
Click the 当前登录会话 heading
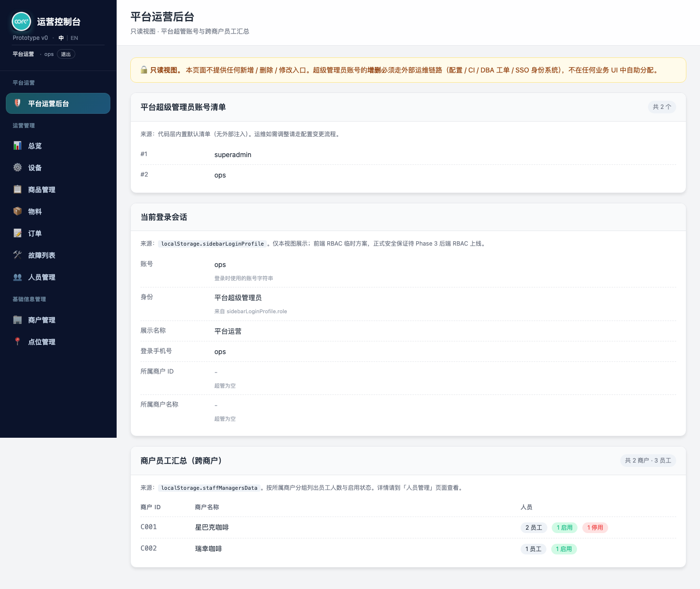(164, 217)
